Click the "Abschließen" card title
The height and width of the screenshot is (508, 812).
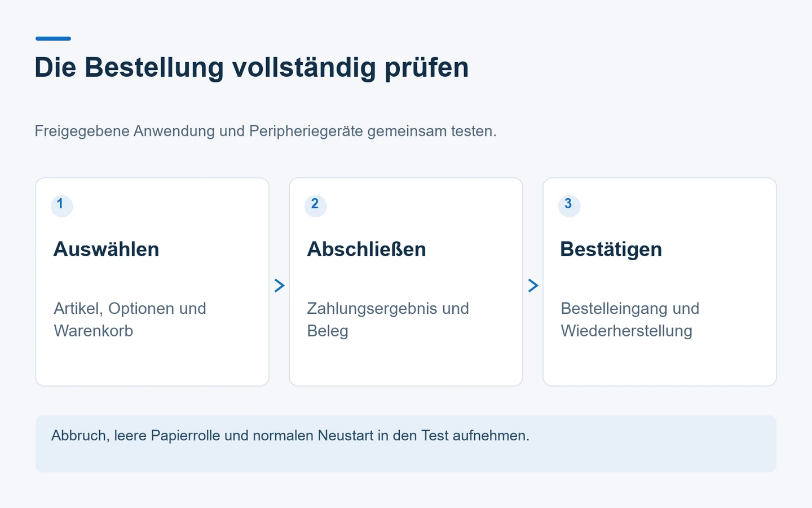(367, 249)
